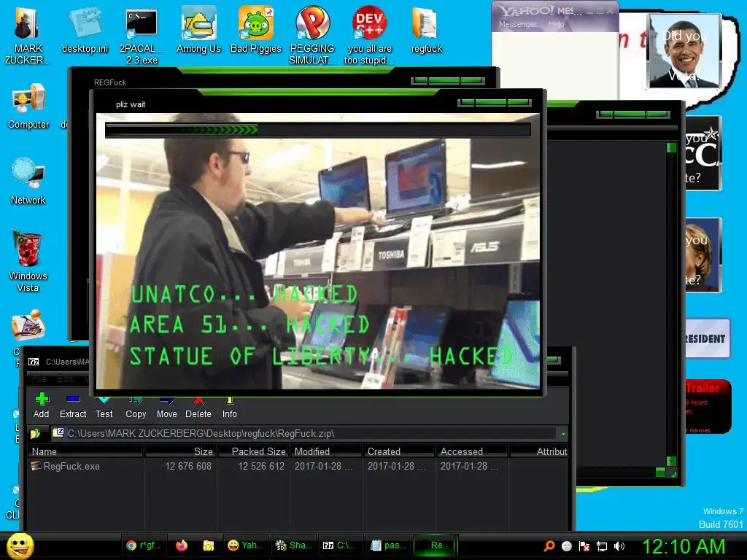Image resolution: width=747 pixels, height=560 pixels.
Task: Open the volume speaker tray icon
Action: pyautogui.click(x=619, y=546)
